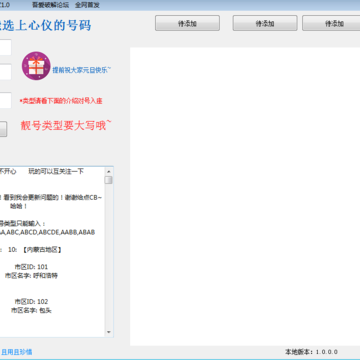Click inside the large white results panel

click(x=245, y=197)
